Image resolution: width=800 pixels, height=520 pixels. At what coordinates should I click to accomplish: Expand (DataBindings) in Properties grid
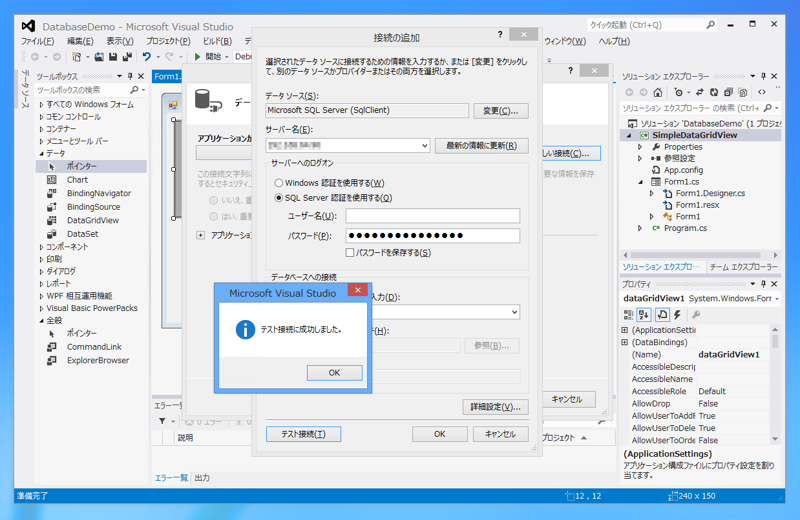tap(624, 342)
